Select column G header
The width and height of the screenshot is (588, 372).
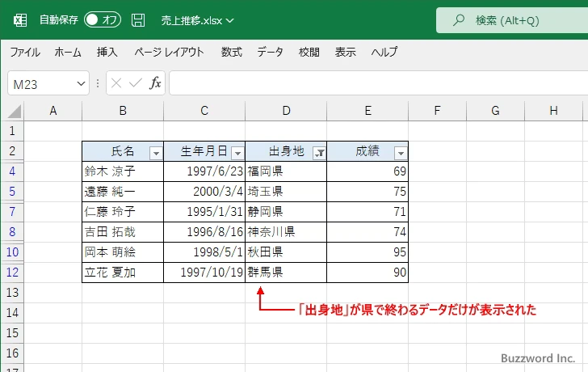[x=495, y=111]
